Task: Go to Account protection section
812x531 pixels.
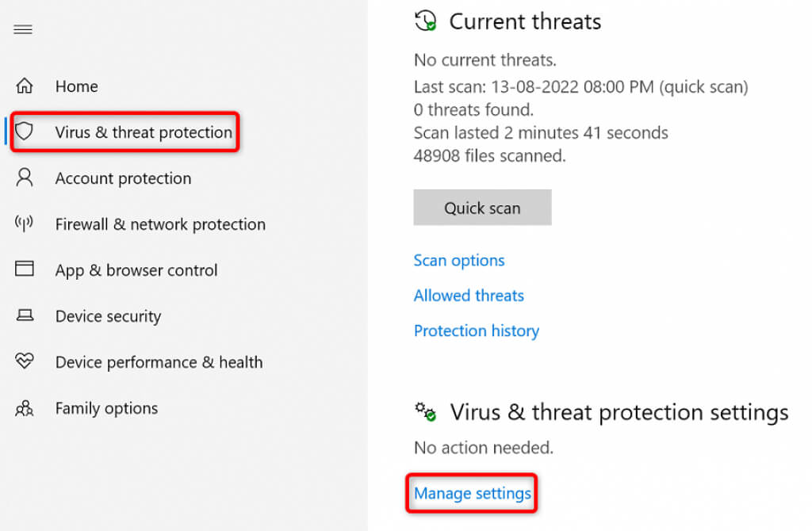Action: (123, 178)
